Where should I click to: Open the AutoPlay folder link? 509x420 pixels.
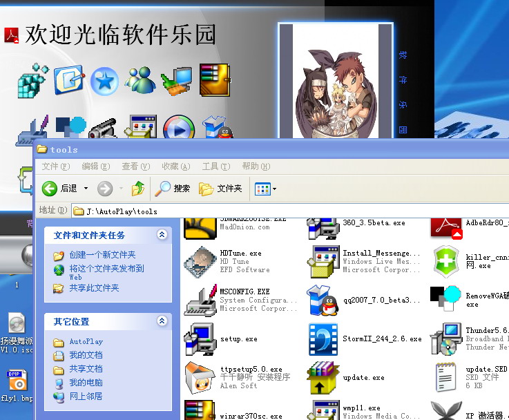(86, 341)
